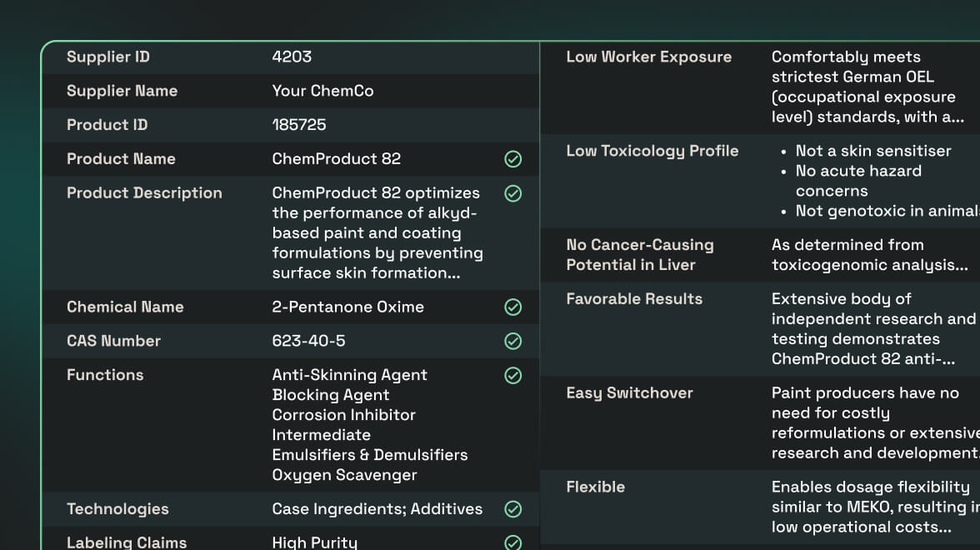Click the Flexible row description text
This screenshot has width=980, height=550.
tap(871, 507)
